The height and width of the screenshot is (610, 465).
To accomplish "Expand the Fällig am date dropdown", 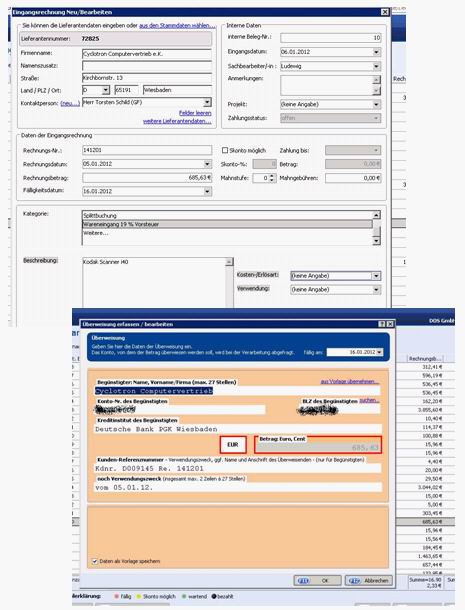I will coord(379,352).
